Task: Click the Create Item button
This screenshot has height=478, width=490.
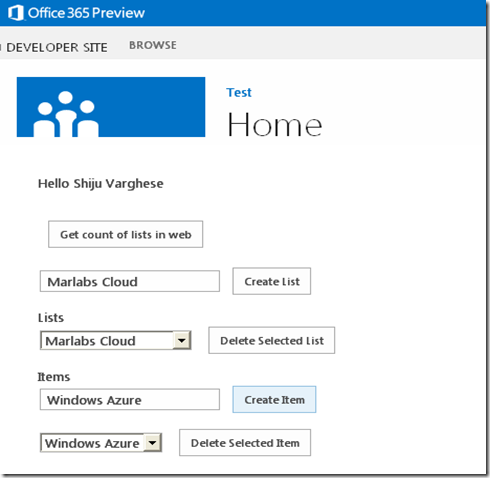Action: [x=274, y=399]
